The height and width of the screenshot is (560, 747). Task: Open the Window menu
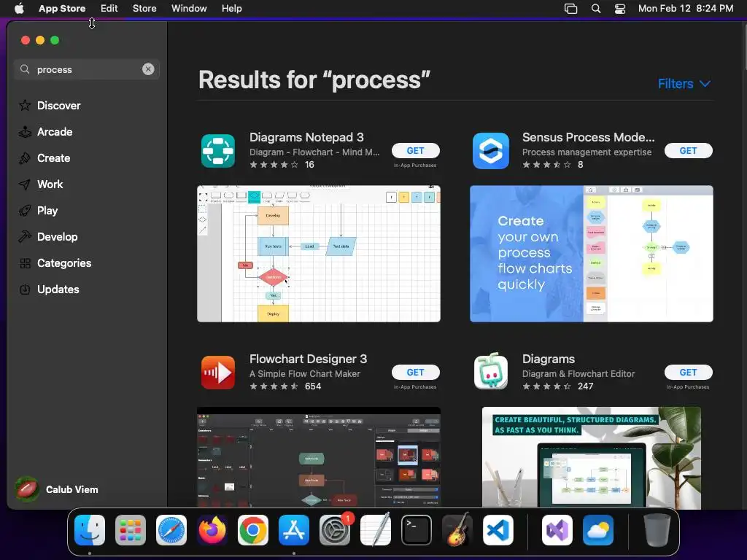(189, 9)
